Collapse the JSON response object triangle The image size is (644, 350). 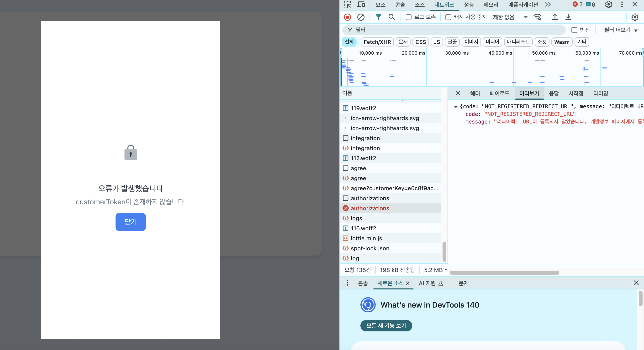[455, 107]
